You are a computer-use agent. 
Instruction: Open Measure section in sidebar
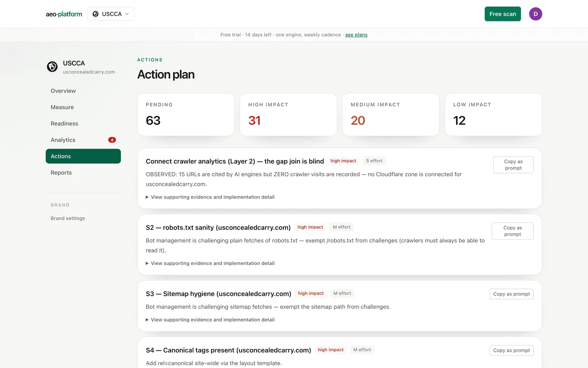coord(83,107)
